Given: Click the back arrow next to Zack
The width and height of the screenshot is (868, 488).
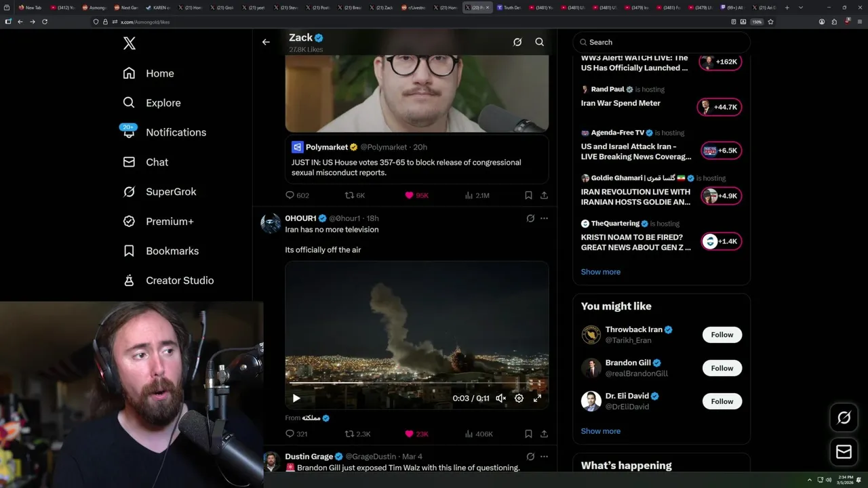Looking at the screenshot, I should 266,42.
